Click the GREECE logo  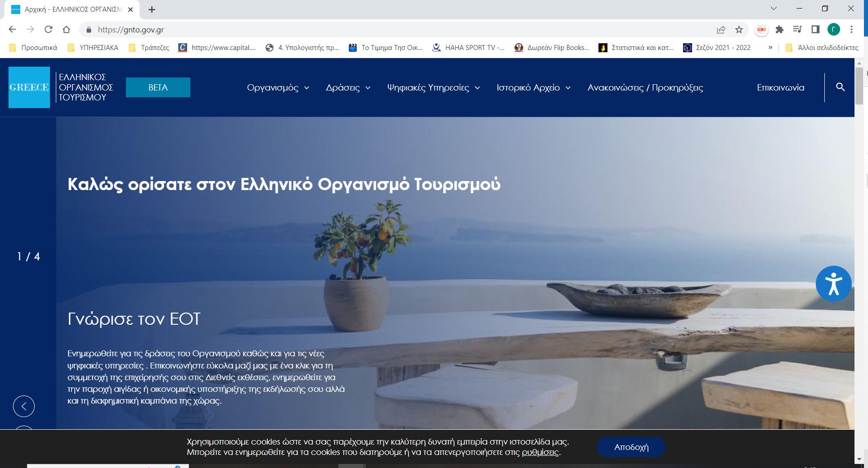click(29, 87)
